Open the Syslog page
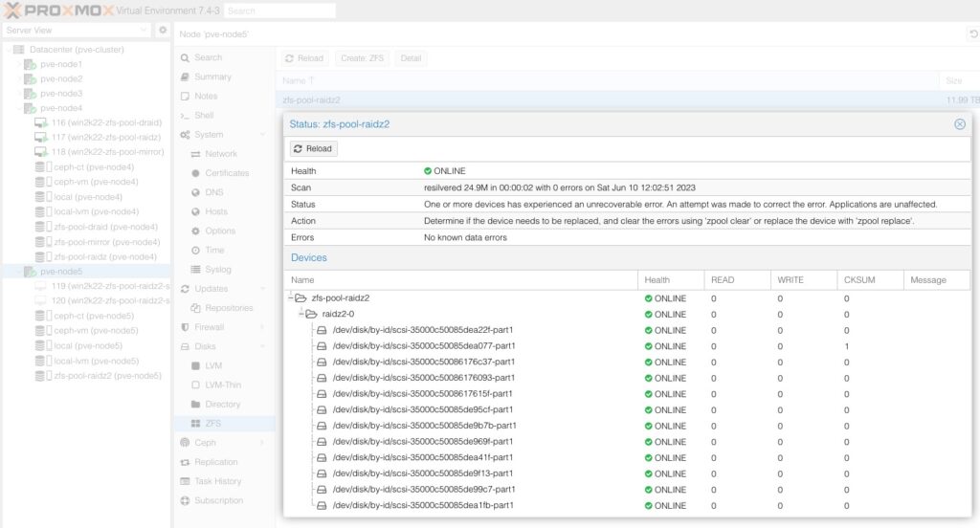 (x=224, y=270)
